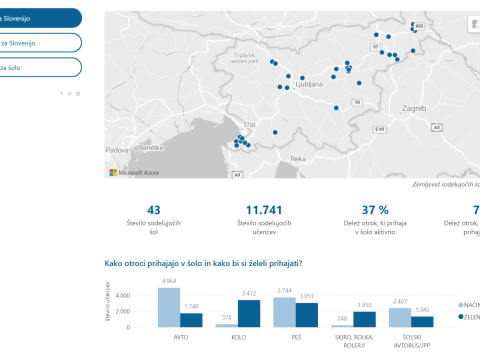Click the Zagreb label on the map
Screen dimensions: 480x360
(x=414, y=108)
